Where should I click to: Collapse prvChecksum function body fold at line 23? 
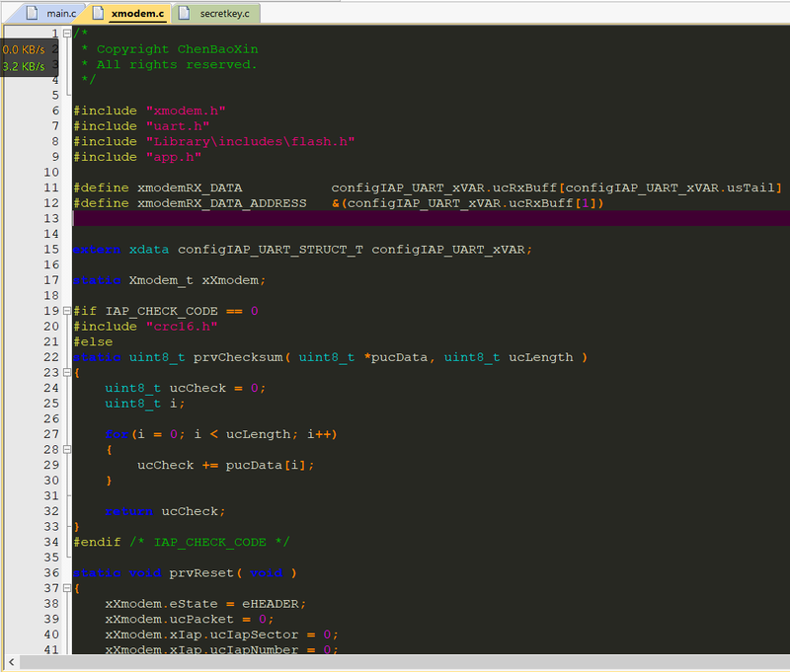67,372
